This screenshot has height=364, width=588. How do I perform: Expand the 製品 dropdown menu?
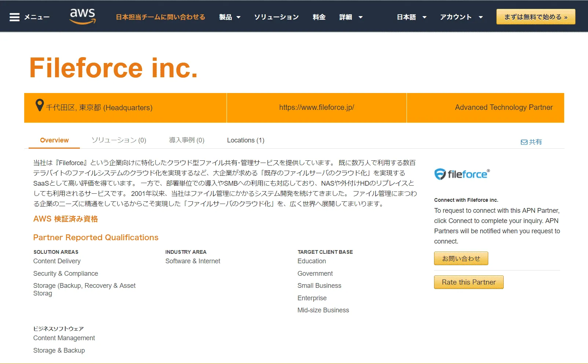pyautogui.click(x=229, y=17)
